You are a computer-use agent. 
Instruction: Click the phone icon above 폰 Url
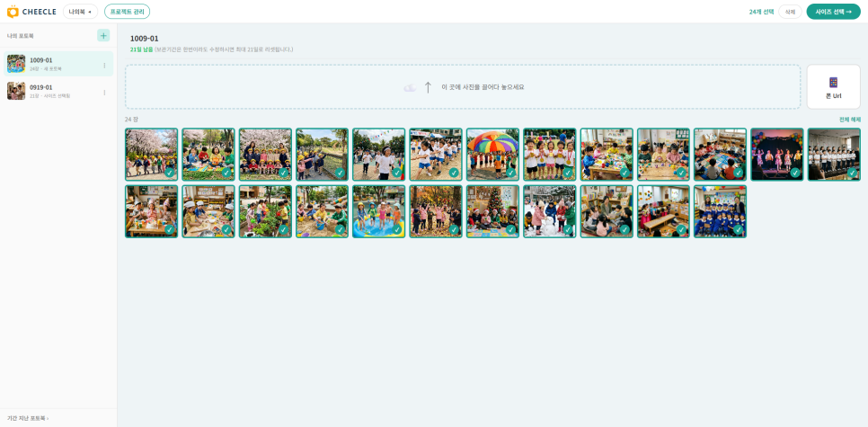[x=833, y=83]
